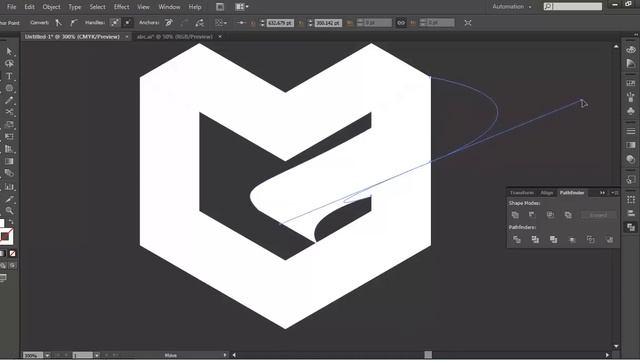Click the horizontal scrollbar thumb
The width and height of the screenshot is (640, 360).
428,355
